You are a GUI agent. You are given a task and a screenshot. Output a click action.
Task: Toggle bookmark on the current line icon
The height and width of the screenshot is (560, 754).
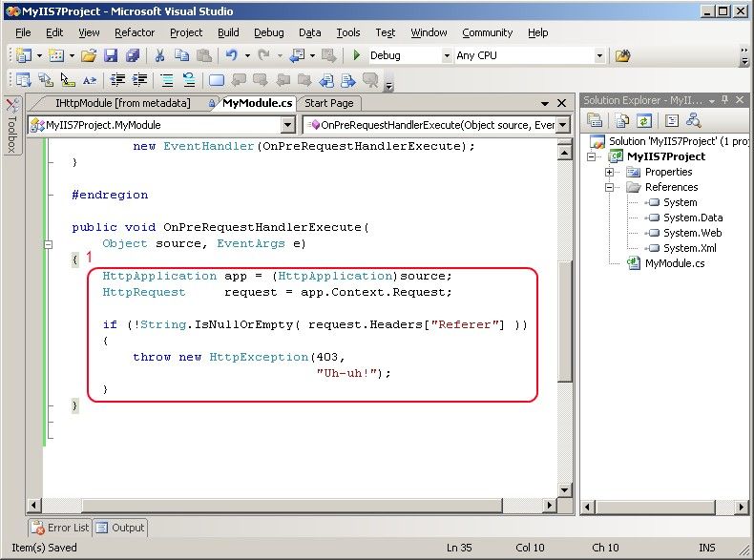pos(217,80)
